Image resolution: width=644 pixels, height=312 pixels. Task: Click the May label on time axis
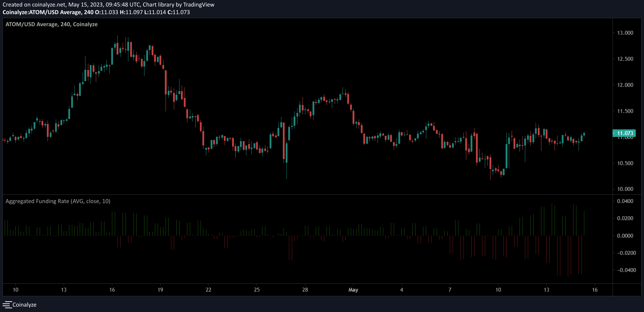353,290
